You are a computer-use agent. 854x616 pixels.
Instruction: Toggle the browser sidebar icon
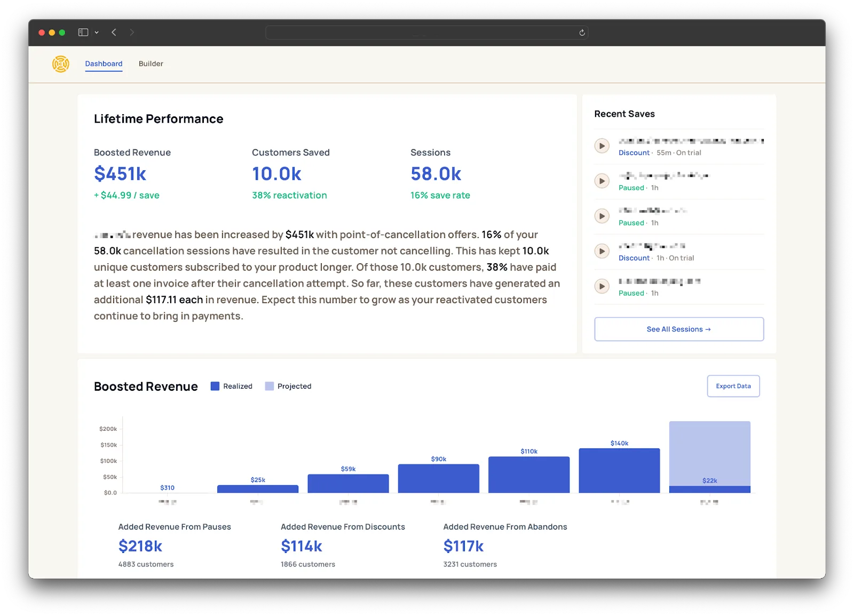pyautogui.click(x=83, y=33)
